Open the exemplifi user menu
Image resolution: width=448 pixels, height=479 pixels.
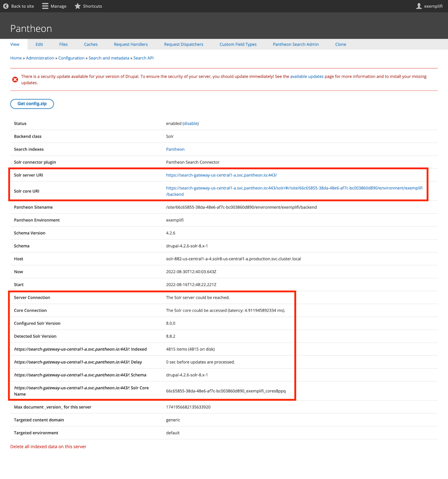point(433,6)
